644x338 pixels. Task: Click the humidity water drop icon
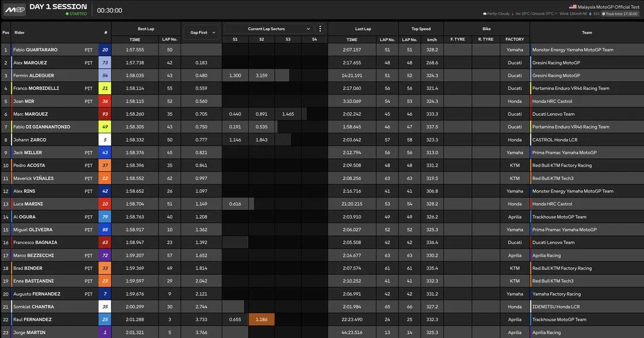590,13
